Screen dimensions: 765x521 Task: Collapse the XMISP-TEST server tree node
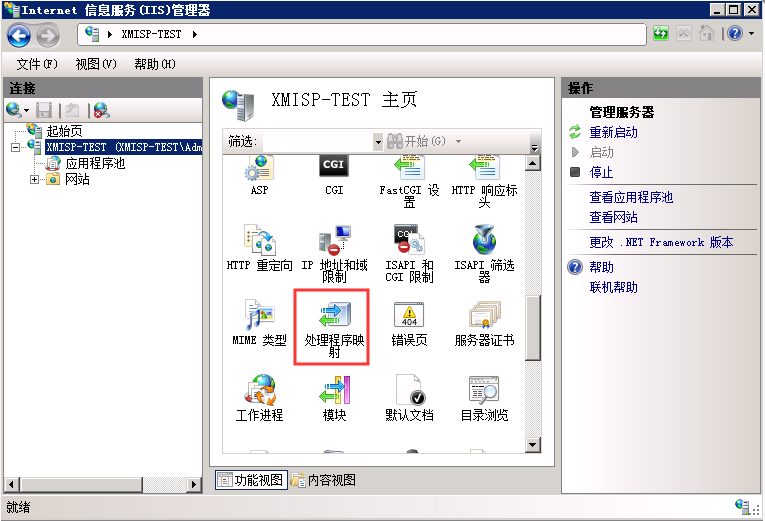pyautogui.click(x=15, y=147)
